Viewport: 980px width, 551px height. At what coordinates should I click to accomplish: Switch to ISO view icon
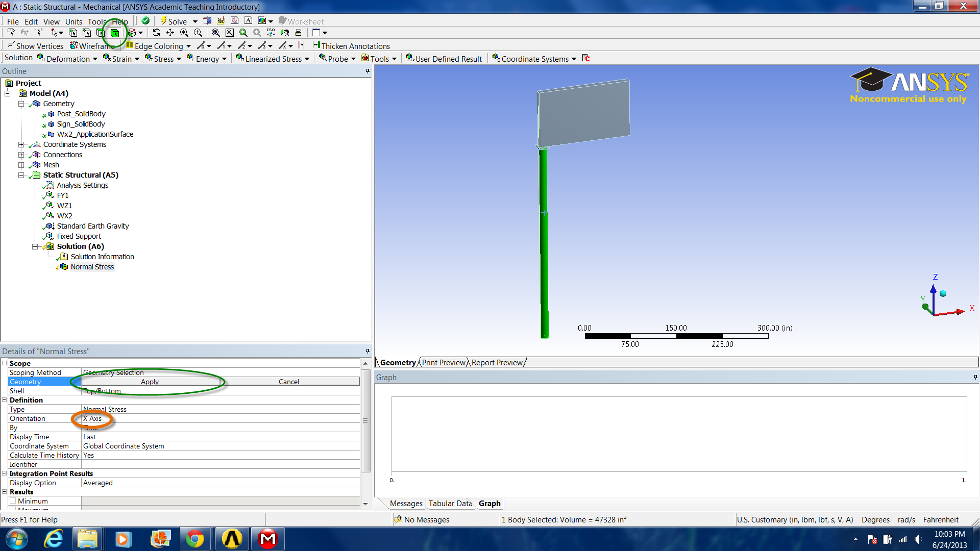click(x=271, y=33)
